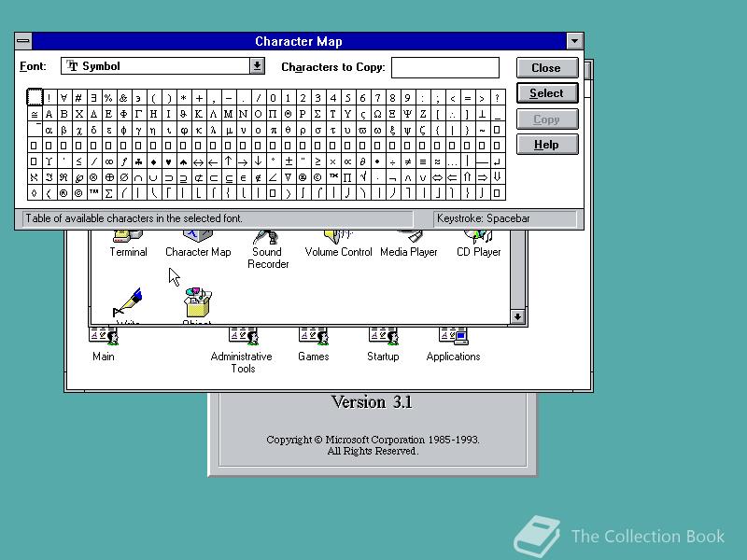Viewport: 747px width, 560px height.
Task: Select the double right arrow ⇒ symbol
Action: coord(482,177)
